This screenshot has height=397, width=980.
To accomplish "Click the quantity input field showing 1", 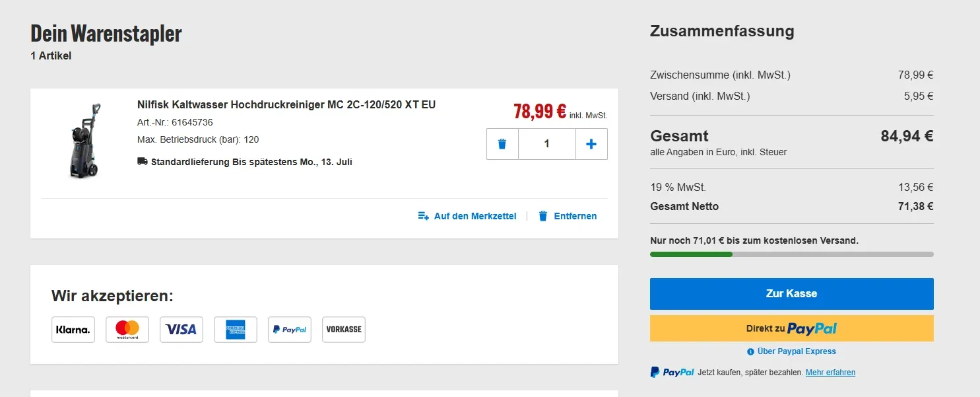I will pyautogui.click(x=547, y=144).
